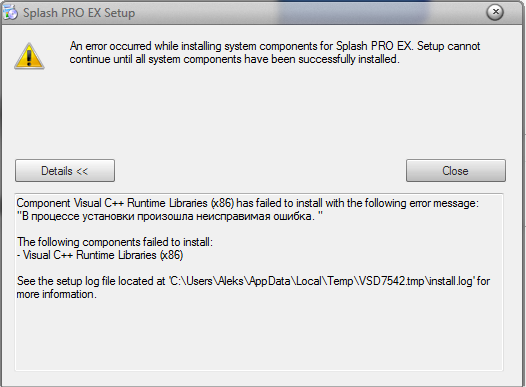Image resolution: width=526 pixels, height=387 pixels.
Task: Click 'The following components failed to install' line
Action: (115, 242)
